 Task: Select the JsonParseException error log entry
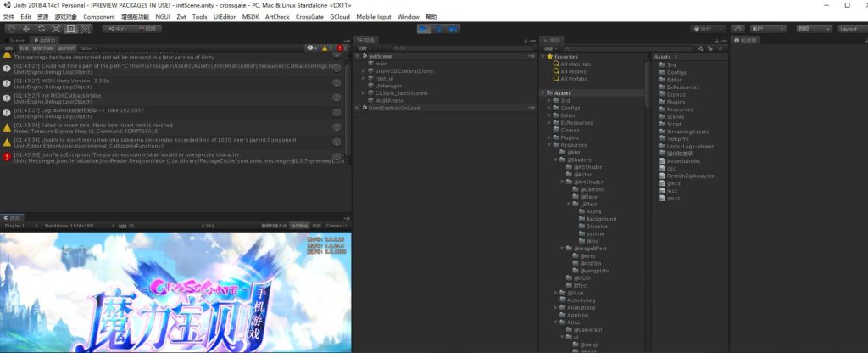(x=173, y=157)
